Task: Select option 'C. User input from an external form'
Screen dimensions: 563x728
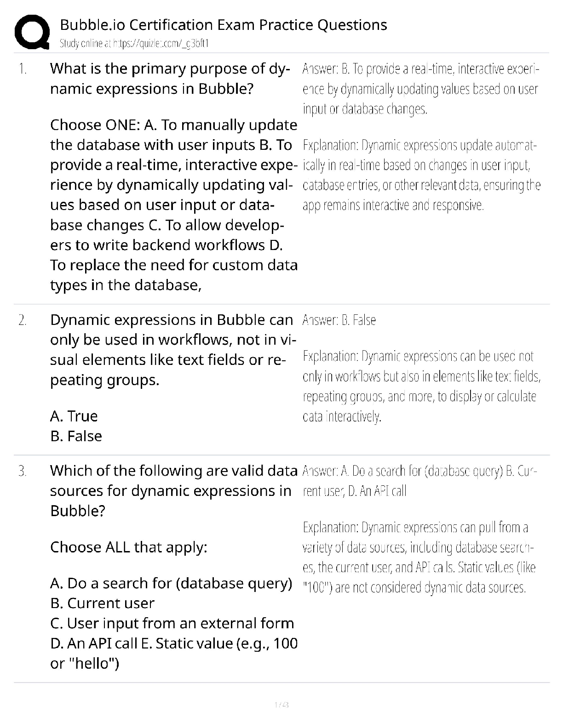Action: pos(172,624)
